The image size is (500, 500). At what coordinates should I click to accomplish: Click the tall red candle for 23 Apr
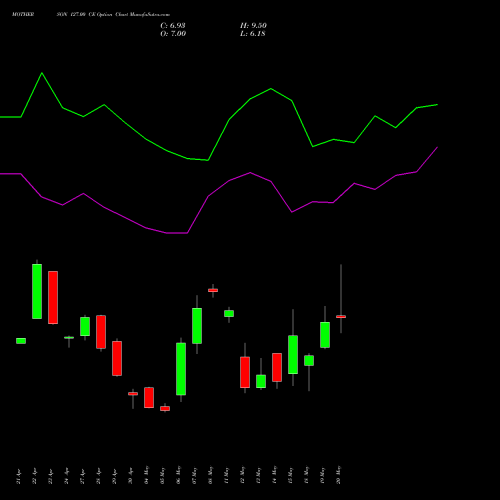(53, 297)
